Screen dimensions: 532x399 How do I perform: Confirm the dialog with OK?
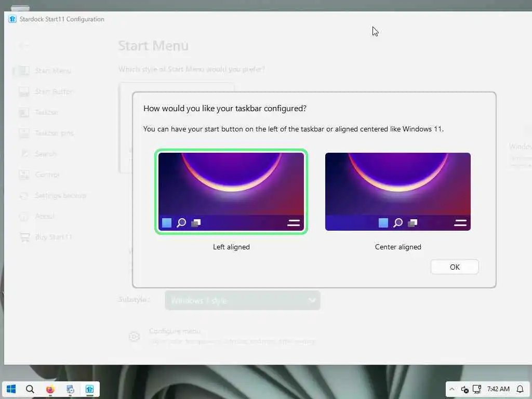454,267
